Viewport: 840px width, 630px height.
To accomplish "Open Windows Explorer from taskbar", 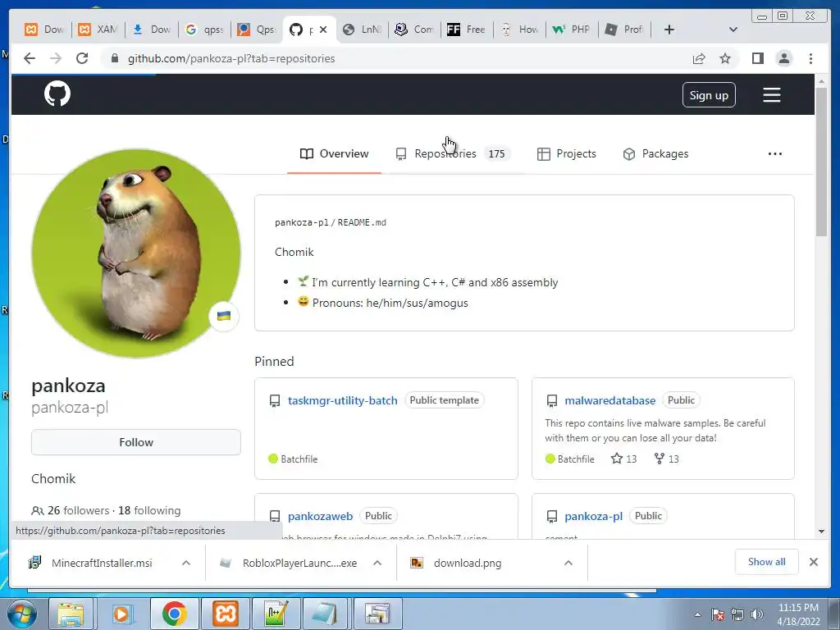I will coord(71,614).
